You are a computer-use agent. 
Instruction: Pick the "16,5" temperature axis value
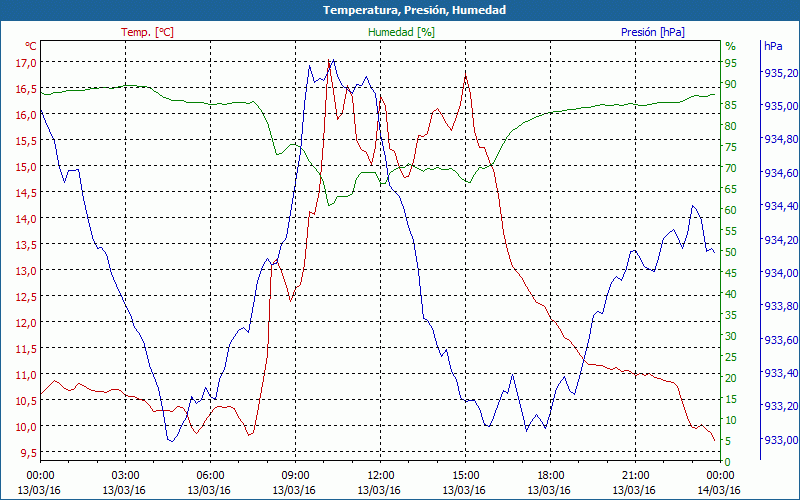(26, 89)
